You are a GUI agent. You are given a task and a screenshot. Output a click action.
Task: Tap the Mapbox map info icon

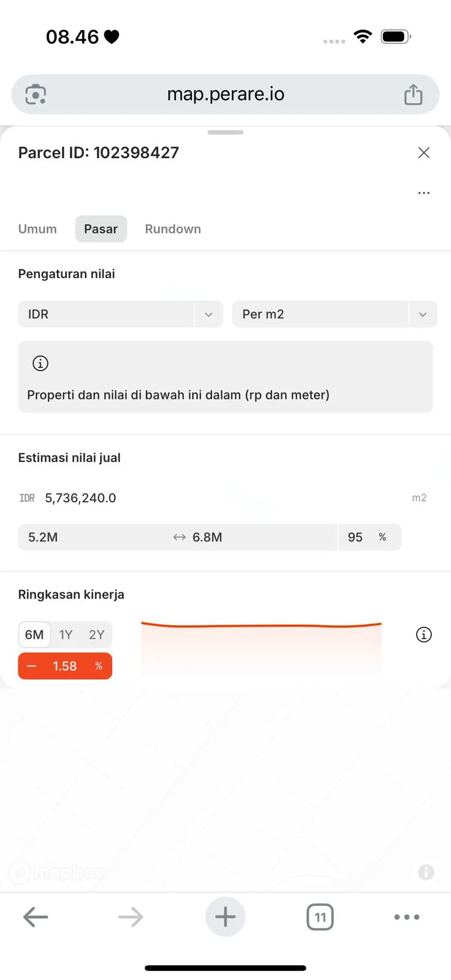(426, 872)
